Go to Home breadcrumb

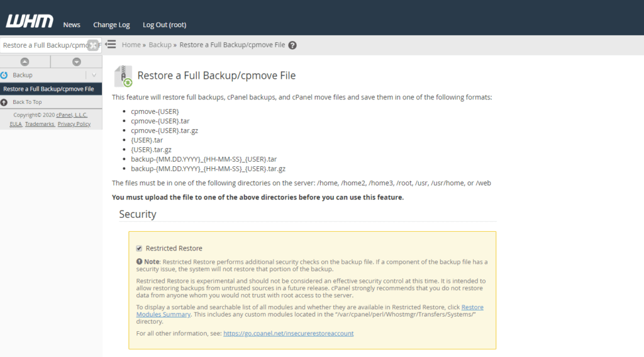pyautogui.click(x=131, y=45)
